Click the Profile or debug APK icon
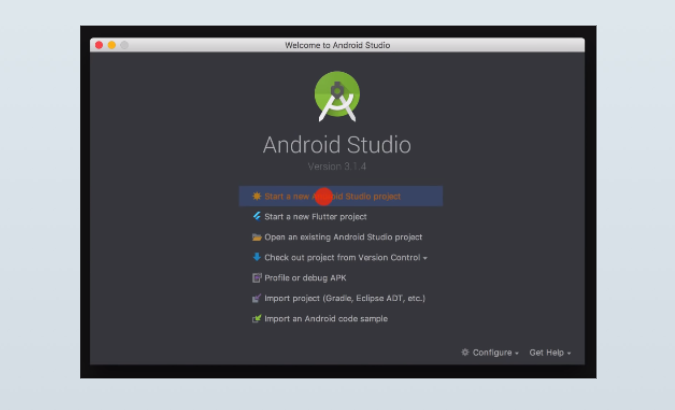Screen dimensions: 675x410 [x=257, y=278]
